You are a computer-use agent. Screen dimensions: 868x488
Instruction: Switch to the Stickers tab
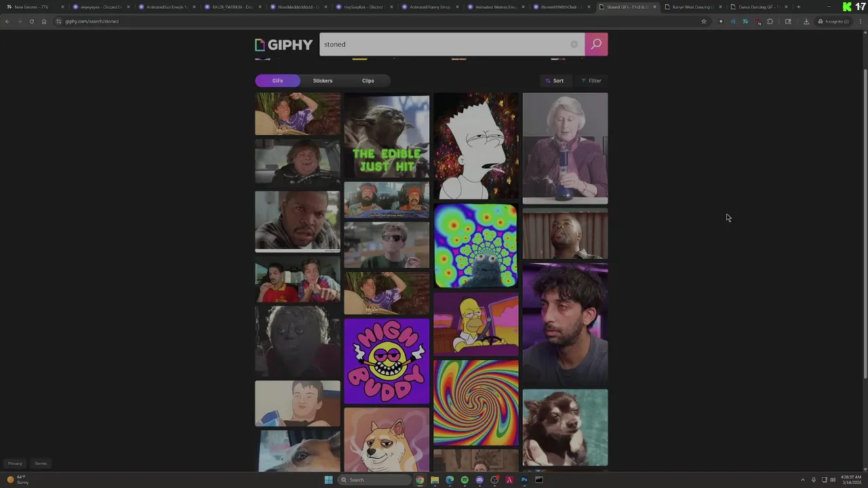323,81
